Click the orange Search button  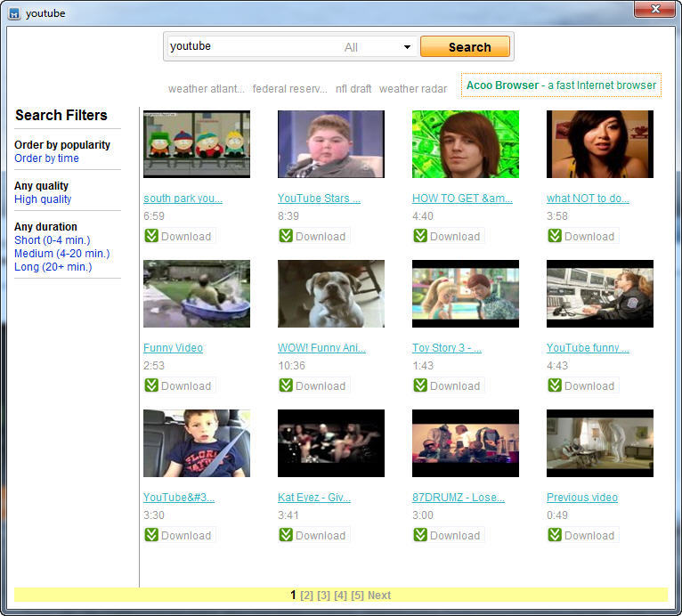tap(465, 46)
